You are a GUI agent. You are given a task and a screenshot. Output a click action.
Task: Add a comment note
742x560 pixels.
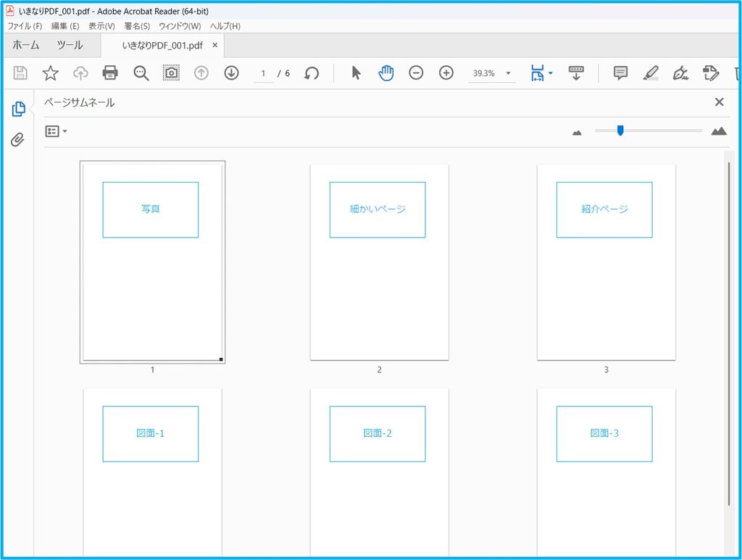tap(620, 73)
